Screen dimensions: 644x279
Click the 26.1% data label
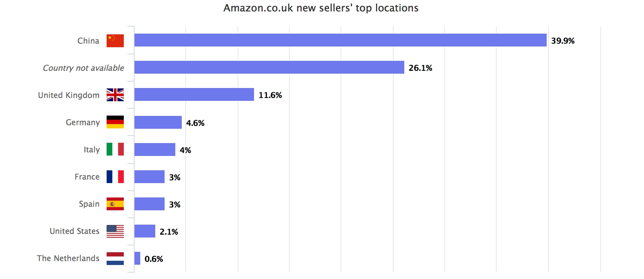420,68
